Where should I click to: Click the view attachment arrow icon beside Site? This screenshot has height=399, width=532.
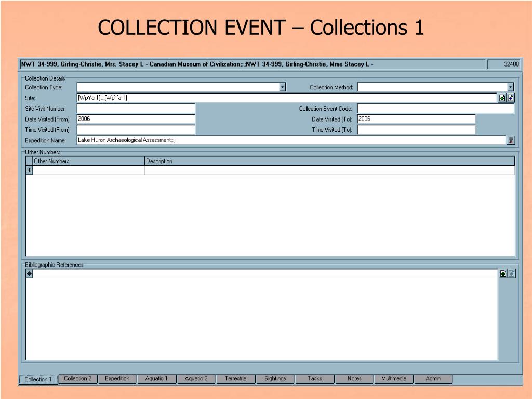511,98
